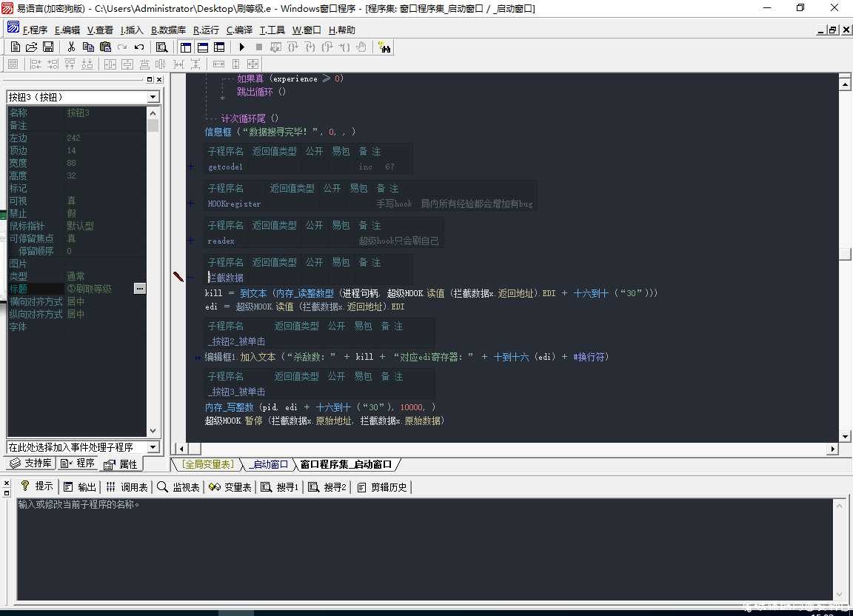Click the run-to-cursor braces icon
Viewport: 853px width, 616px height.
tap(344, 47)
